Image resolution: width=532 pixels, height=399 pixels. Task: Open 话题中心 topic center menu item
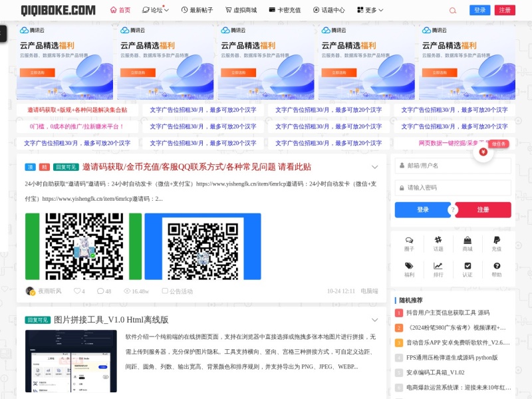(329, 10)
